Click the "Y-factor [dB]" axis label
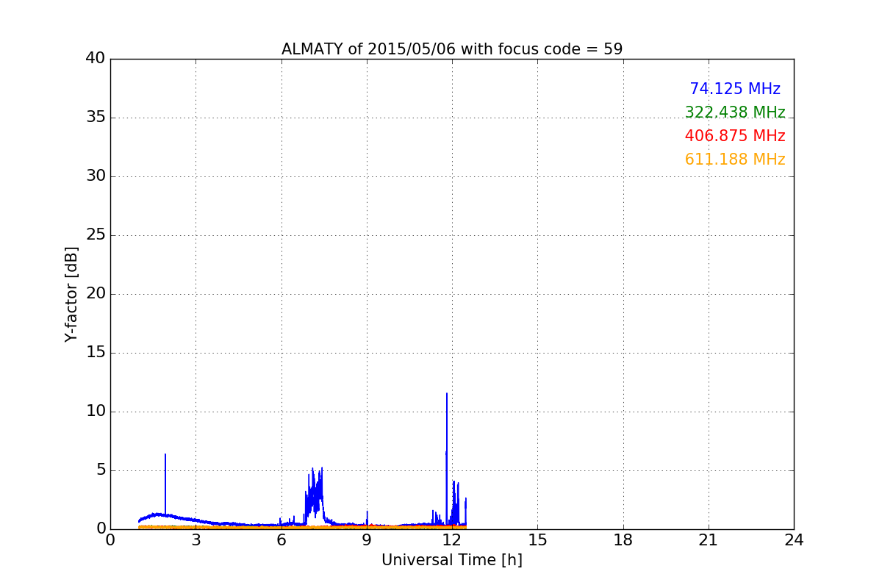Screen dimensions: 882x588 tap(71, 294)
